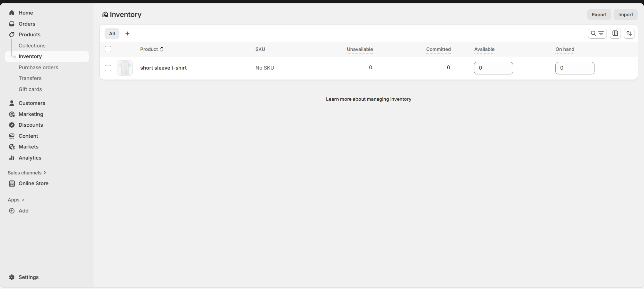Expand the Sales channels section
The image size is (644, 289).
[27, 173]
